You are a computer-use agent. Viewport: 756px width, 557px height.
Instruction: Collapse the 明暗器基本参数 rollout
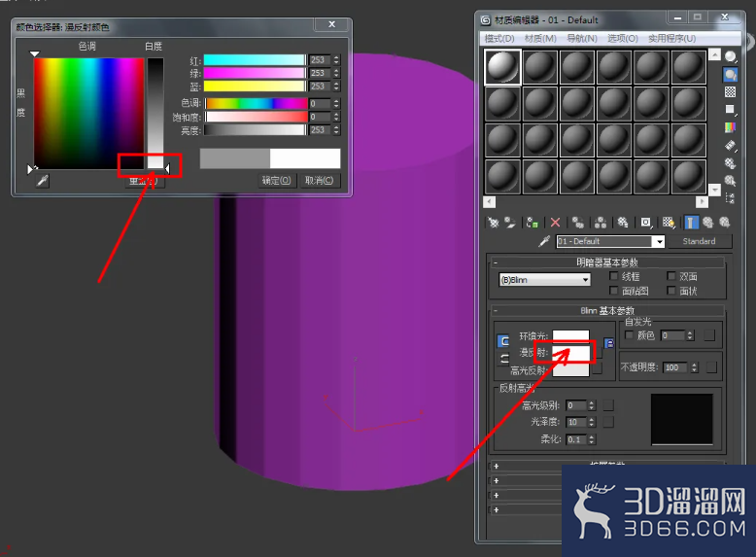[607, 262]
